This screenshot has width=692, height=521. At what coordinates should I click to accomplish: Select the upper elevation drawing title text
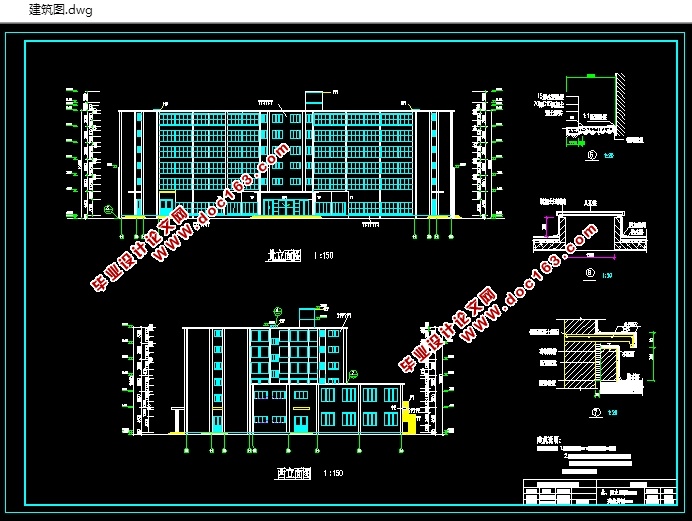click(x=284, y=255)
